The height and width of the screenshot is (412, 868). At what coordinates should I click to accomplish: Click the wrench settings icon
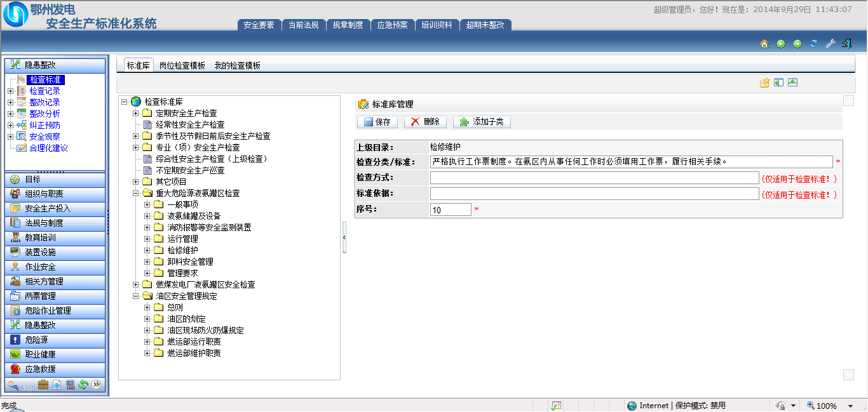pos(830,44)
